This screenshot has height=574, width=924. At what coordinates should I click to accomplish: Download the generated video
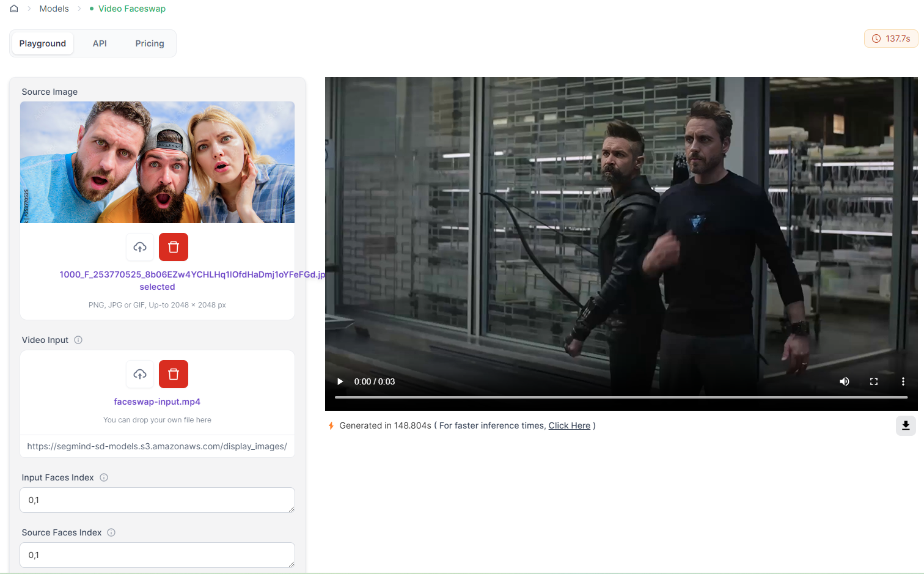pyautogui.click(x=906, y=425)
